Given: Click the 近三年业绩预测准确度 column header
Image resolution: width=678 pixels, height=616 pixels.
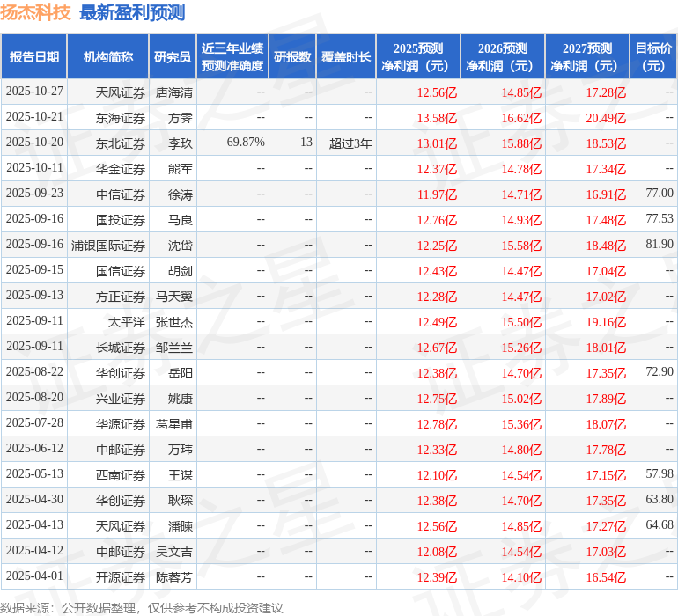Looking at the screenshot, I should click(x=232, y=57).
